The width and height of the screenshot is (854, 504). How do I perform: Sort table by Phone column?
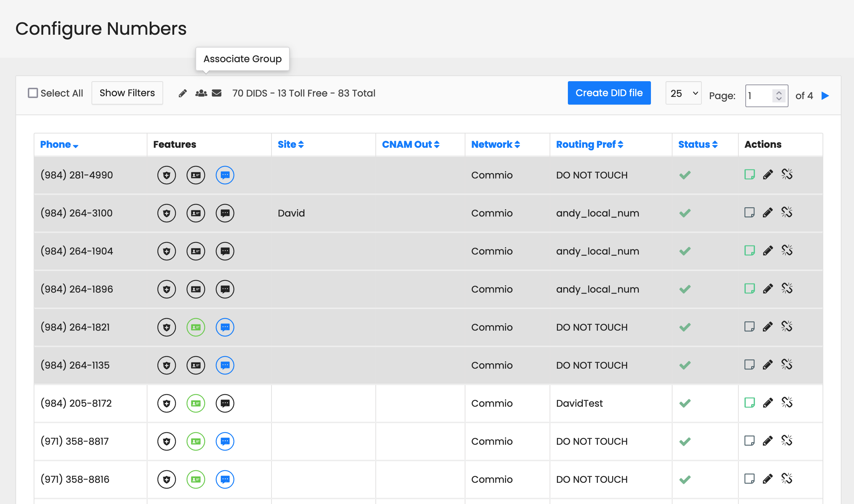59,144
